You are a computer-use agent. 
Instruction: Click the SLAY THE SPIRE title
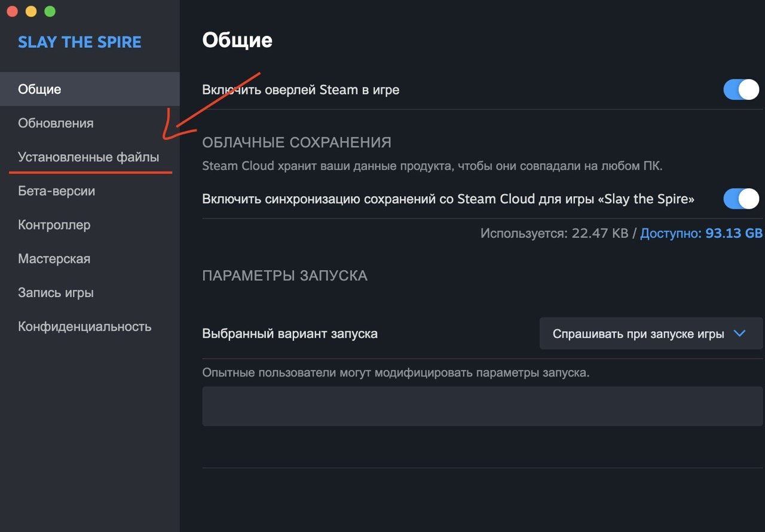click(79, 42)
